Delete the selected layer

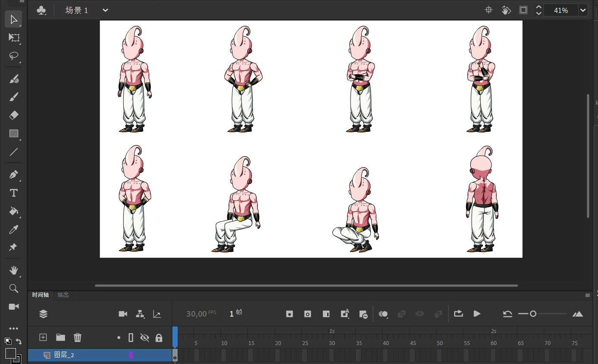click(x=78, y=337)
